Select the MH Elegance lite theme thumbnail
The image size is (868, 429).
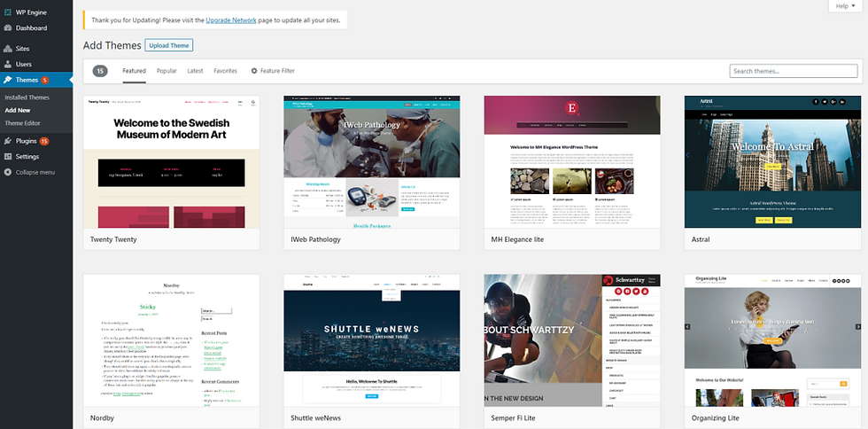pyautogui.click(x=572, y=162)
